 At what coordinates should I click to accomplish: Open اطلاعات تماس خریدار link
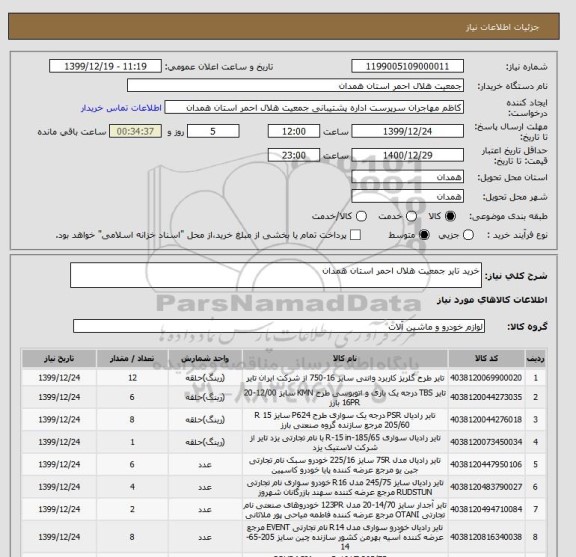click(x=121, y=108)
